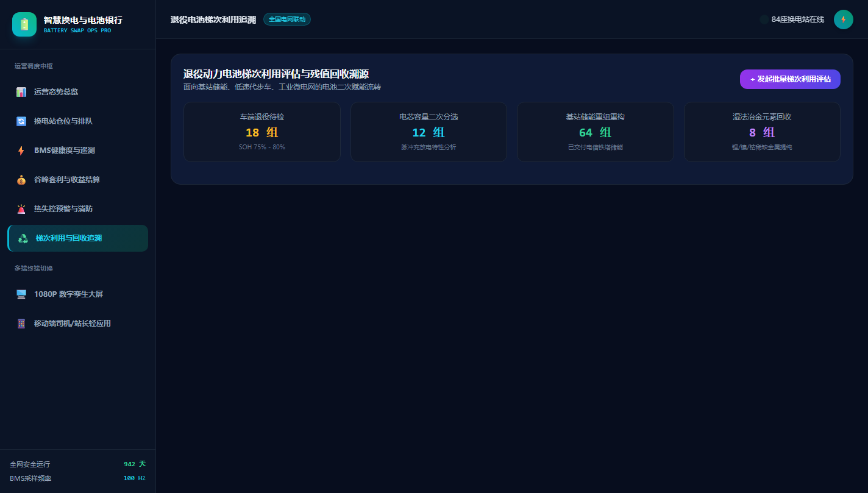The width and height of the screenshot is (868, 493).
Task: Select BMS健康度与遥测 menu item
Action: [x=77, y=151]
